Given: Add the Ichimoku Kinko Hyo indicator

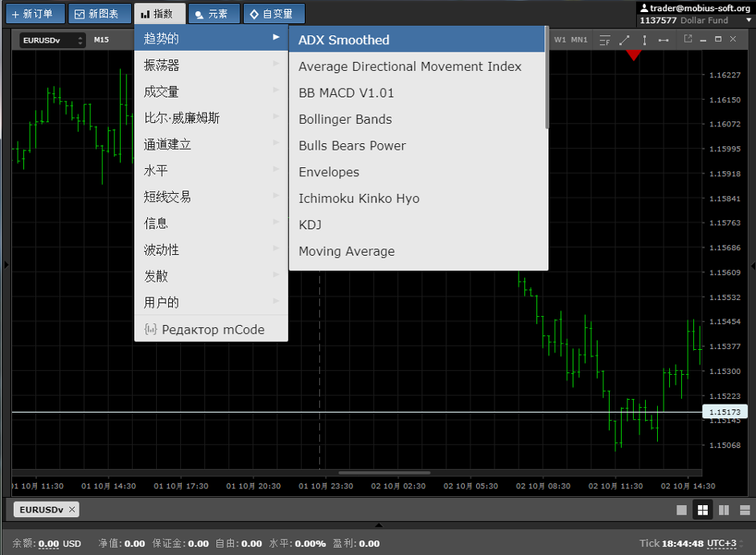Looking at the screenshot, I should tap(417, 198).
